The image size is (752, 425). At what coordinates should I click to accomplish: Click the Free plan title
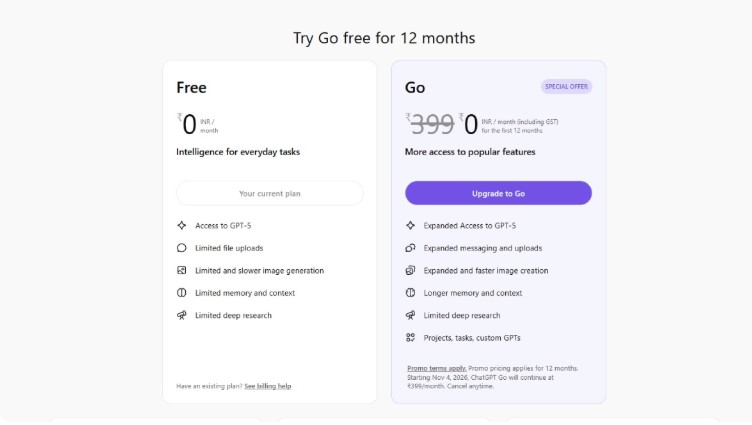click(x=191, y=88)
